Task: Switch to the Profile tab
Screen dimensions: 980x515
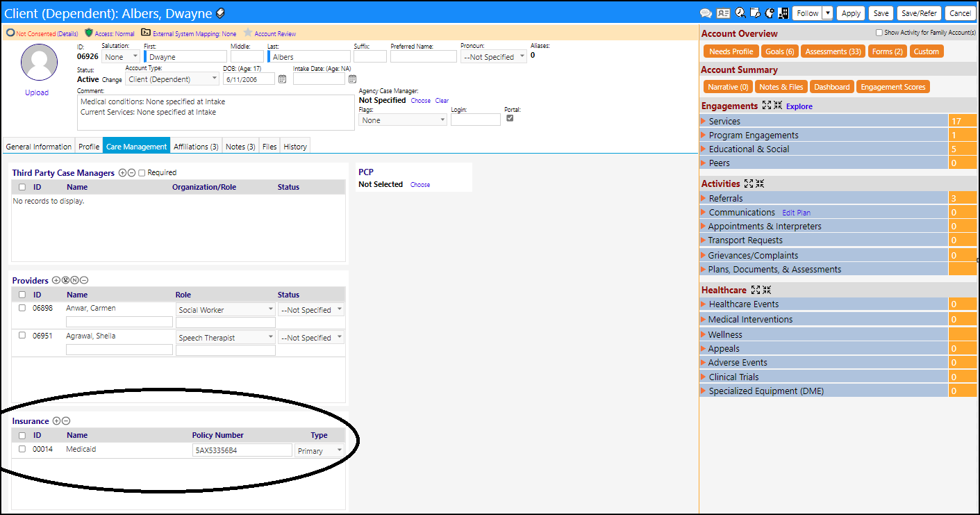Action: pos(89,147)
